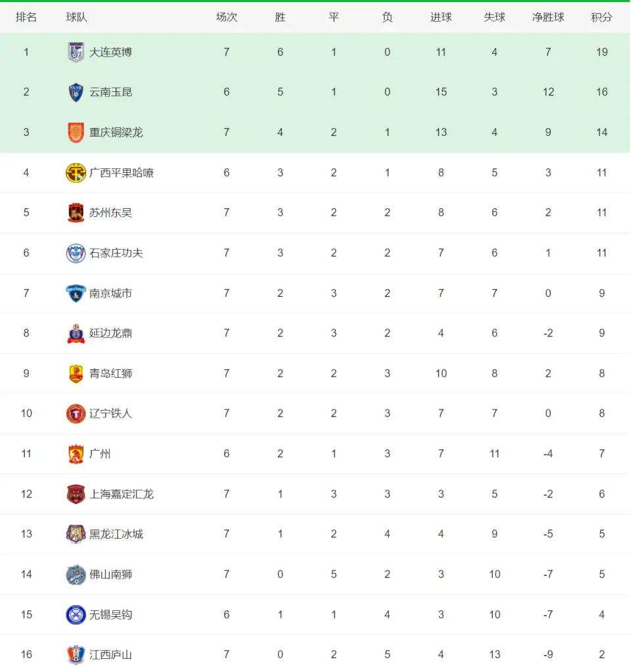Open the 苏州东吴 team emblem

click(76, 213)
